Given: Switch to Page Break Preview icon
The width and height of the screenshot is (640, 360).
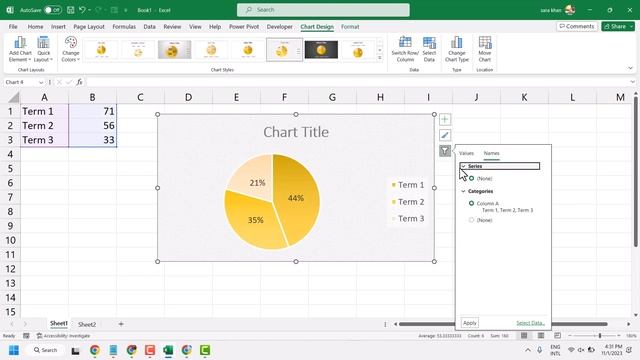Looking at the screenshot, I should point(558,336).
